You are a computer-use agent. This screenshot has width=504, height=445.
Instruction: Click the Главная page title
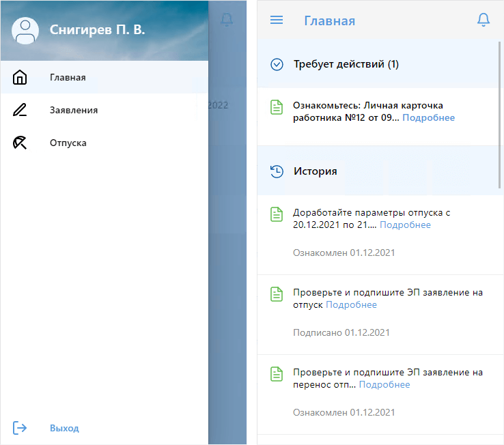click(x=329, y=21)
